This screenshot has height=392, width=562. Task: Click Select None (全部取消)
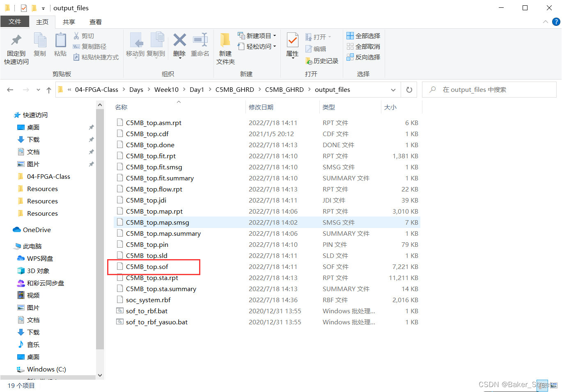click(363, 47)
